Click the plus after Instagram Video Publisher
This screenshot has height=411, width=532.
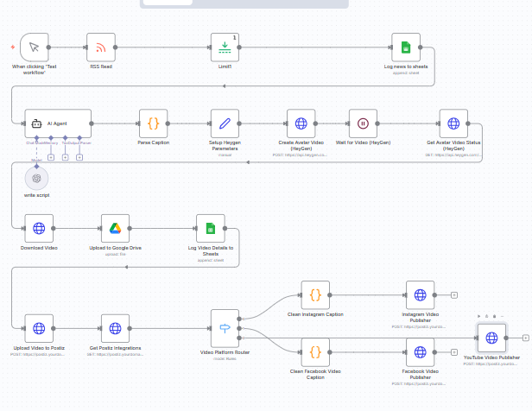454,295
